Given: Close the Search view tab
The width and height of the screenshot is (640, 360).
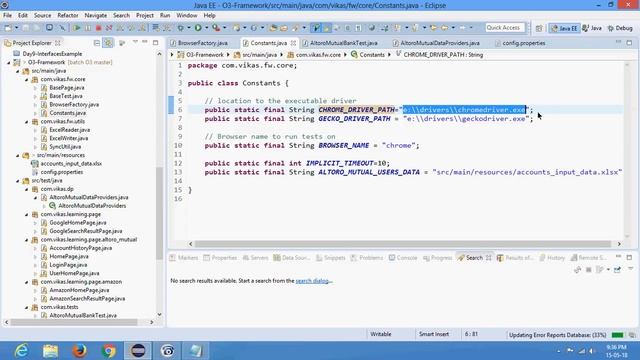Looking at the screenshot, I should click(489, 258).
